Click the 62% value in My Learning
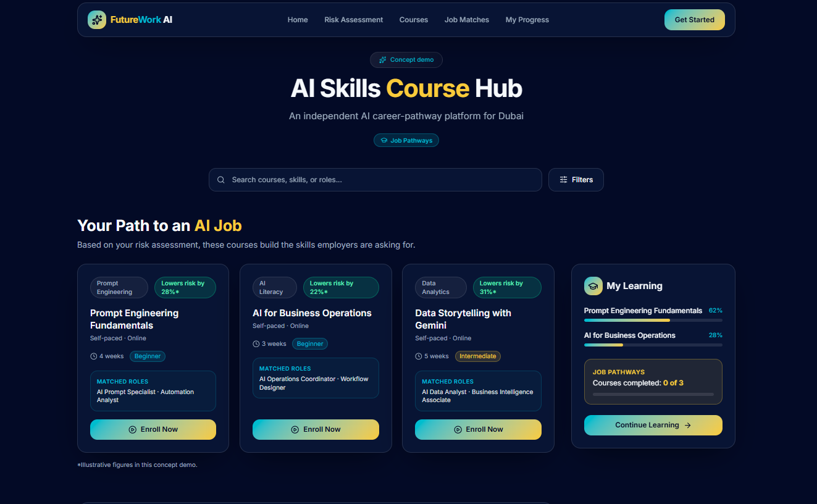 pyautogui.click(x=716, y=311)
